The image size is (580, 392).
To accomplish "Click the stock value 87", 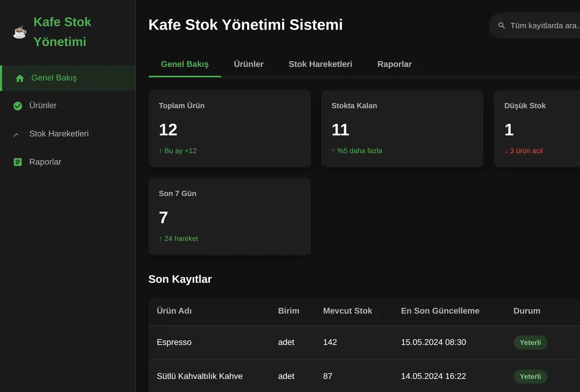I will tap(328, 376).
